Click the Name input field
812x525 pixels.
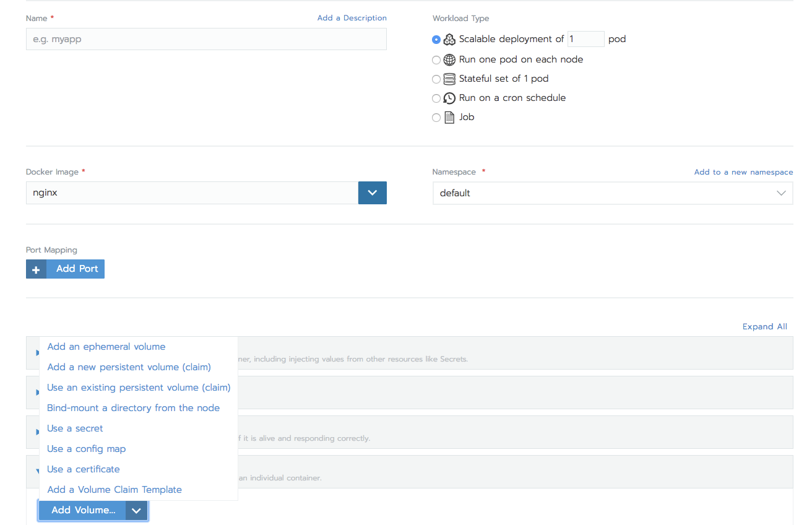[x=206, y=39]
